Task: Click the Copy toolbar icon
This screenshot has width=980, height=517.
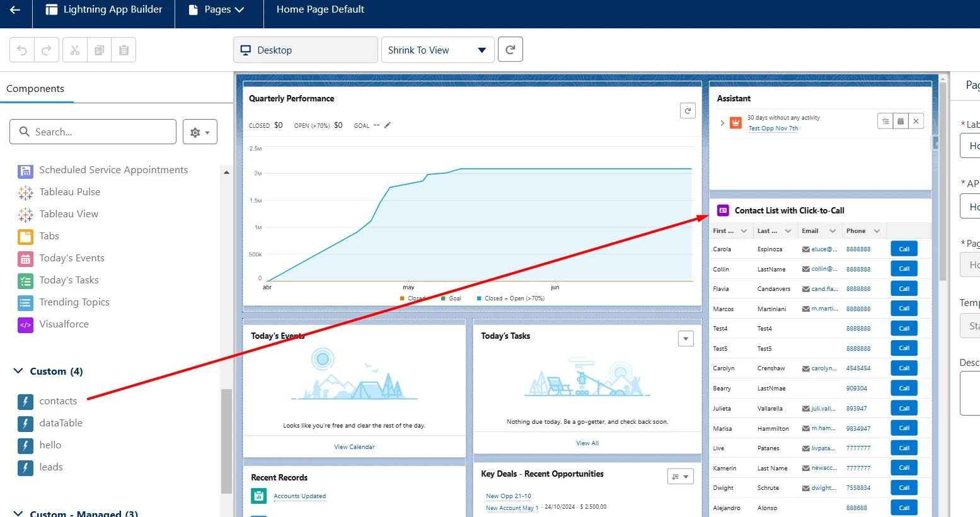Action: [x=99, y=50]
